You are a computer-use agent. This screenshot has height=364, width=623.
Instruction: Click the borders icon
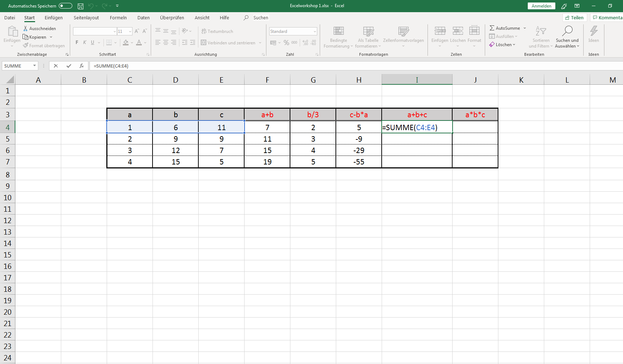109,43
